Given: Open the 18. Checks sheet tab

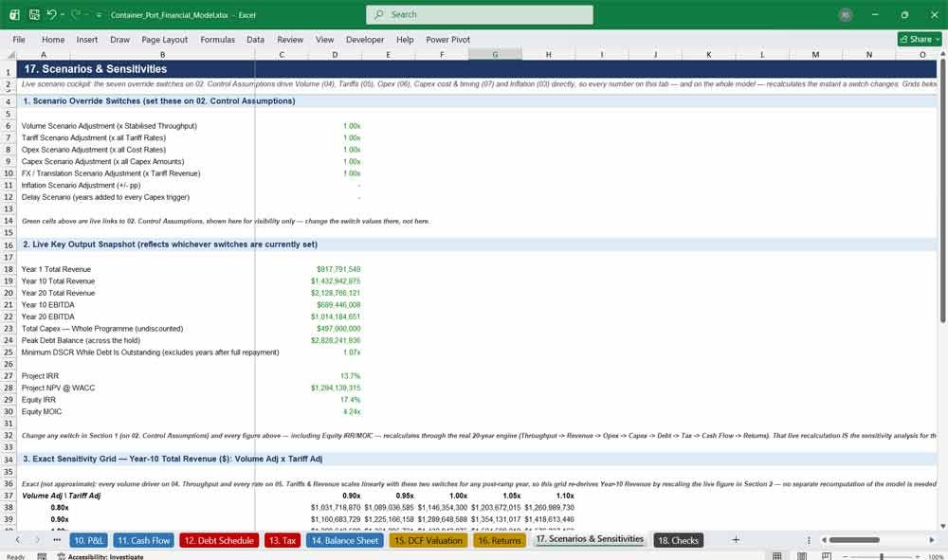Looking at the screenshot, I should pyautogui.click(x=679, y=541).
